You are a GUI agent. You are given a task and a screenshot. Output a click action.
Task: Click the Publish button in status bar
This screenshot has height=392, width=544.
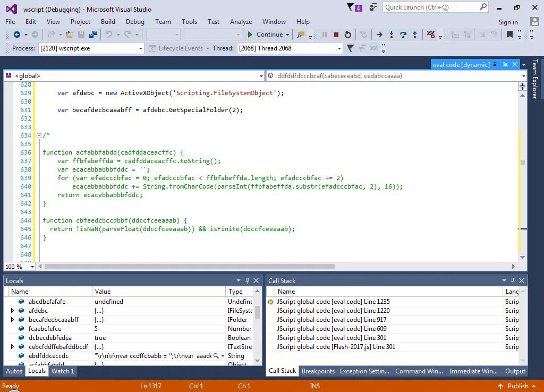coord(518,386)
